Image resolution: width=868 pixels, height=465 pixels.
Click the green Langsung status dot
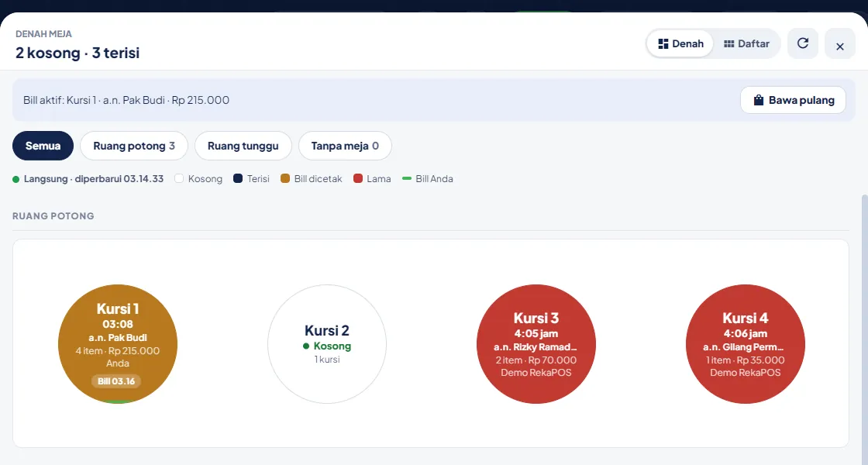tap(16, 179)
